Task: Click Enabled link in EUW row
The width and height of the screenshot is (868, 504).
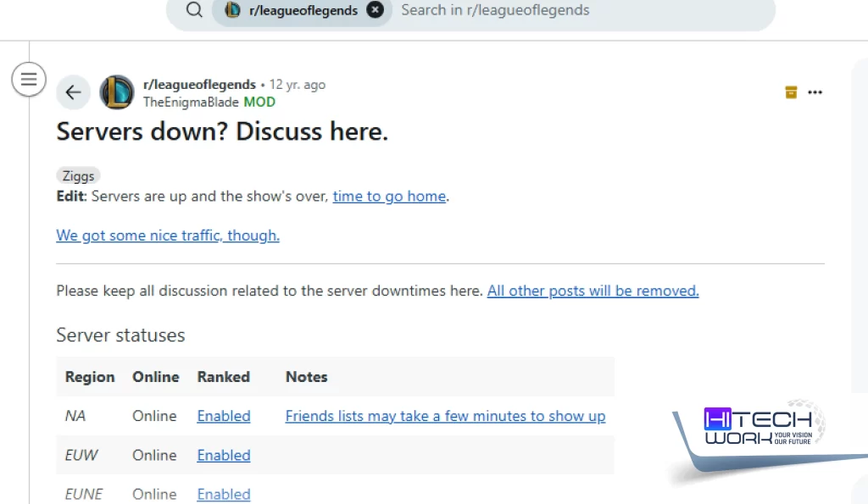Action: (x=224, y=456)
